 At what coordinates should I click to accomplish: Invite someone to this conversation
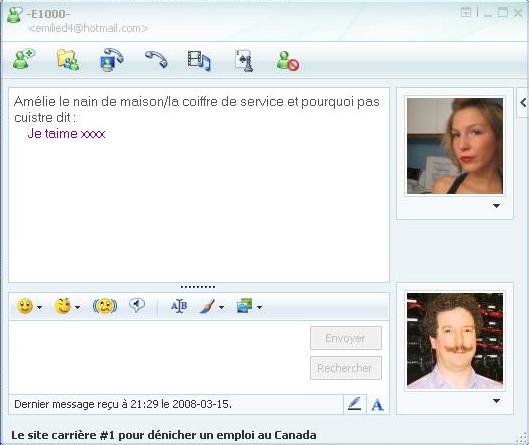pyautogui.click(x=24, y=60)
